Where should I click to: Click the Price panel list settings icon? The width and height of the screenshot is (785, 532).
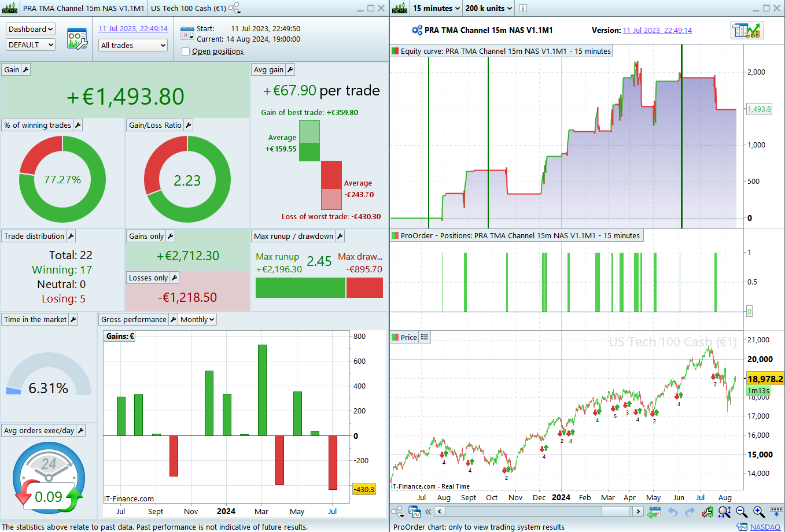425,337
